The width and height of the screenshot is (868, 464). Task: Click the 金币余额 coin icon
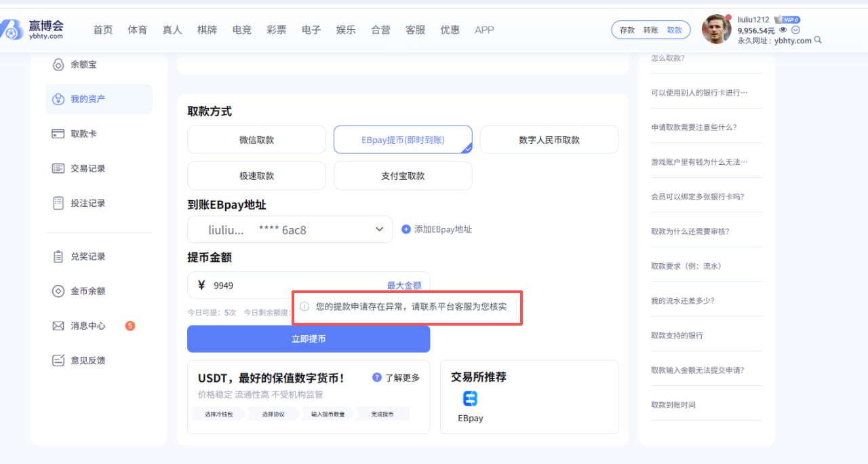pos(58,291)
